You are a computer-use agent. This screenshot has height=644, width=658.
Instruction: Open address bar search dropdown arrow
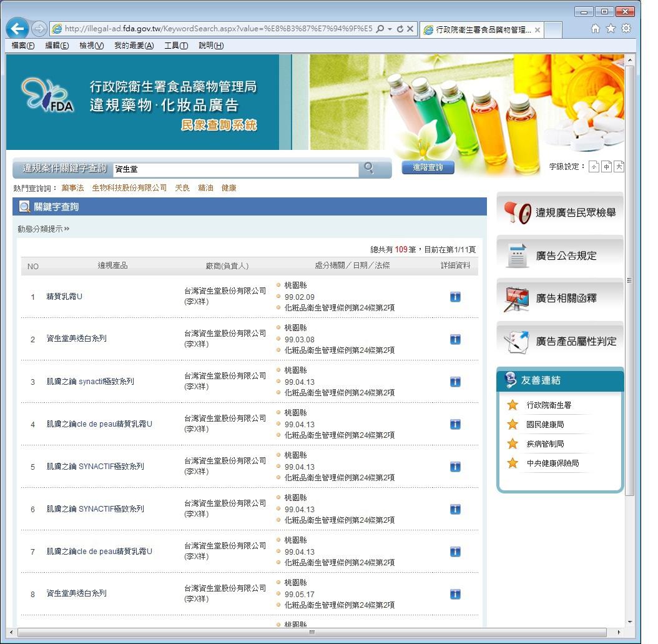click(390, 29)
